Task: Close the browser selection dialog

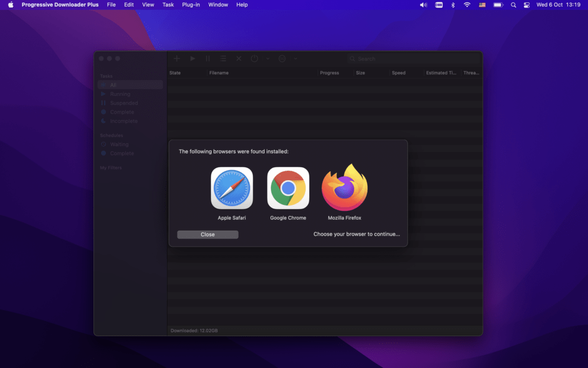Action: coord(208,234)
